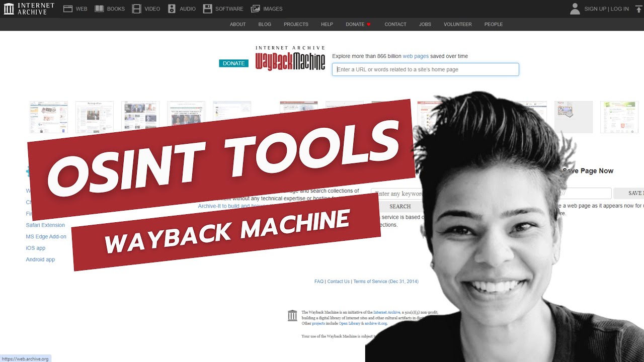Click the Open Library footer link
Image resolution: width=644 pixels, height=362 pixels.
tap(351, 323)
